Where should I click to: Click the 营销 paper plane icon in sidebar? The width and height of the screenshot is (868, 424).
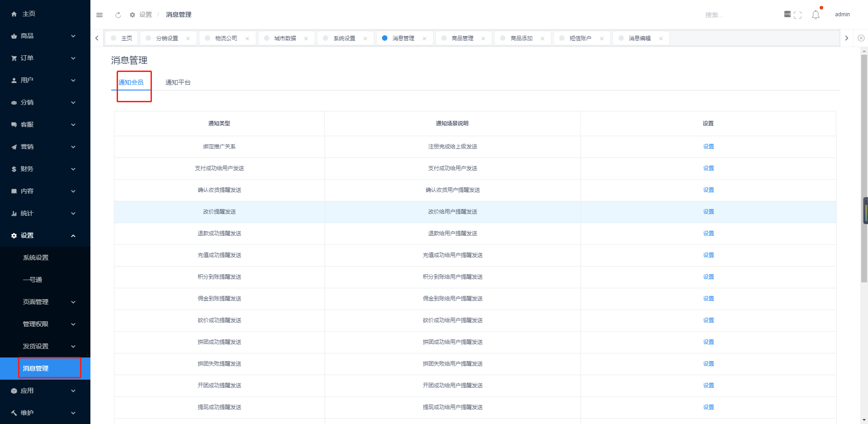(x=14, y=147)
